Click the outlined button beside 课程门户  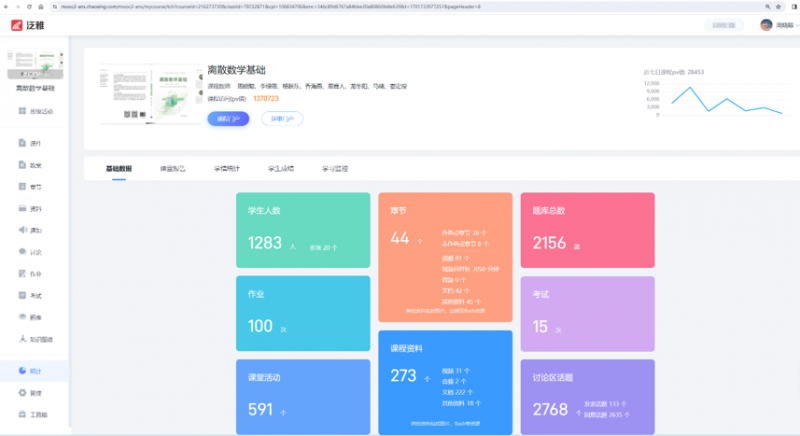click(282, 118)
